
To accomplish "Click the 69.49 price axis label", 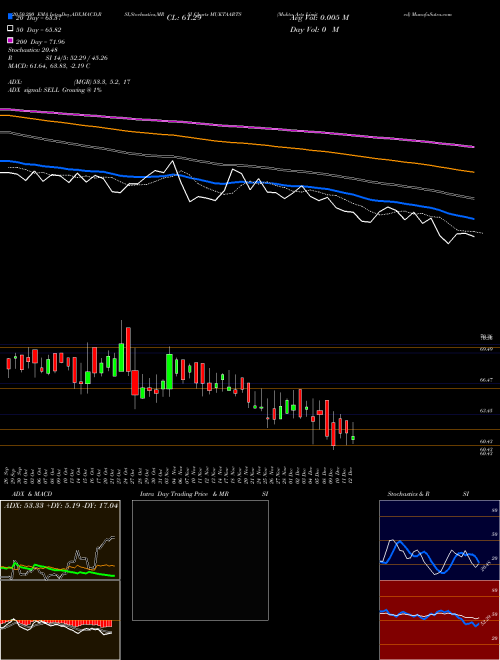I will (487, 349).
